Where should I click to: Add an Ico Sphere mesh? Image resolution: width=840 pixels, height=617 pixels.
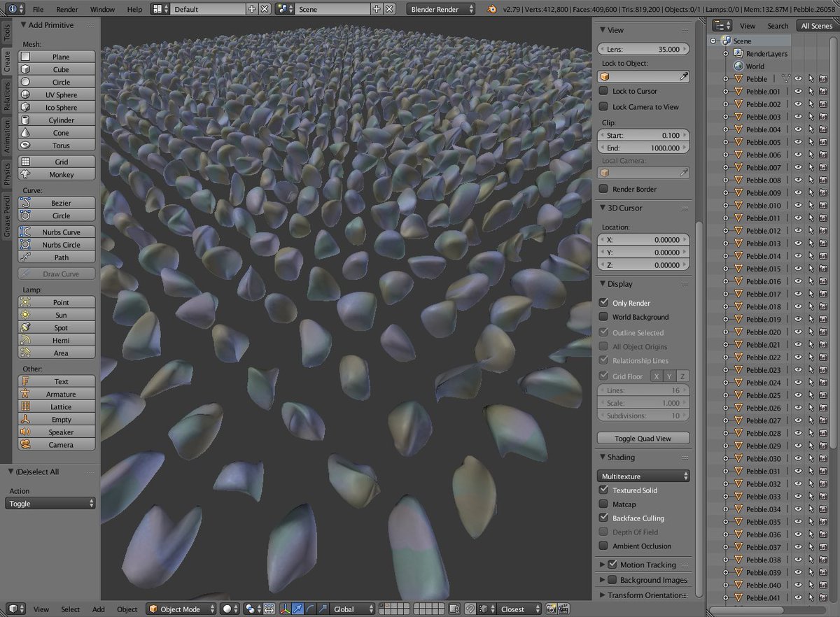(57, 107)
